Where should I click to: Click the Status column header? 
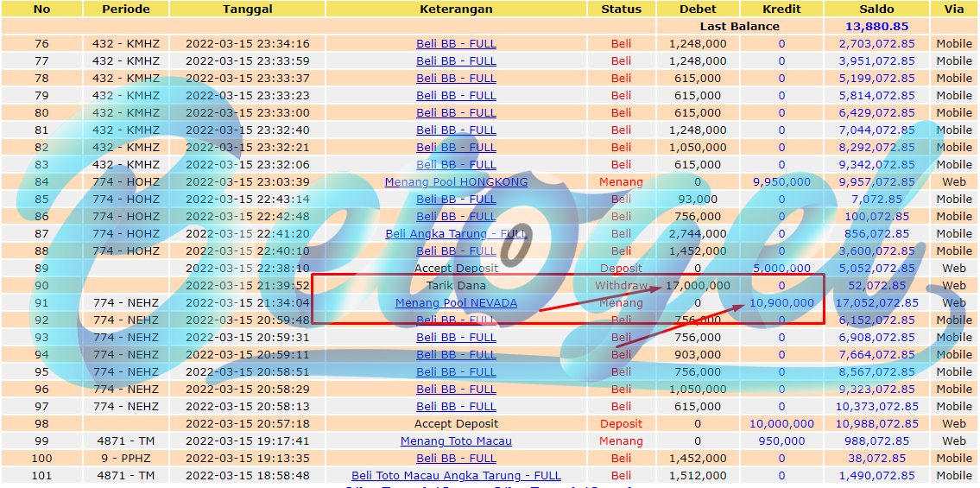(x=622, y=10)
